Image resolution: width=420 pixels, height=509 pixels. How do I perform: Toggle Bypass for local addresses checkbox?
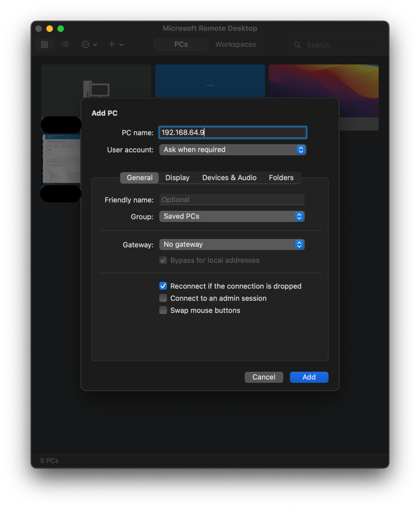pyautogui.click(x=163, y=260)
